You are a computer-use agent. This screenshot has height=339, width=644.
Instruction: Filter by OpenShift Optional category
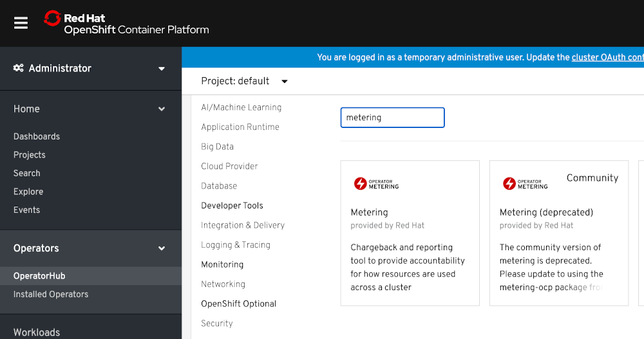(239, 304)
